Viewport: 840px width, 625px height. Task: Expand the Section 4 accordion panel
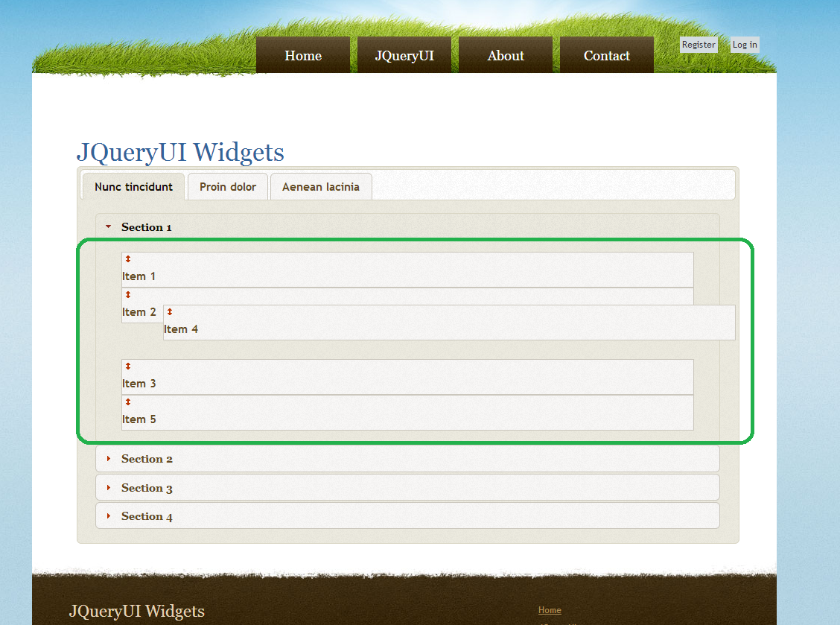(147, 515)
